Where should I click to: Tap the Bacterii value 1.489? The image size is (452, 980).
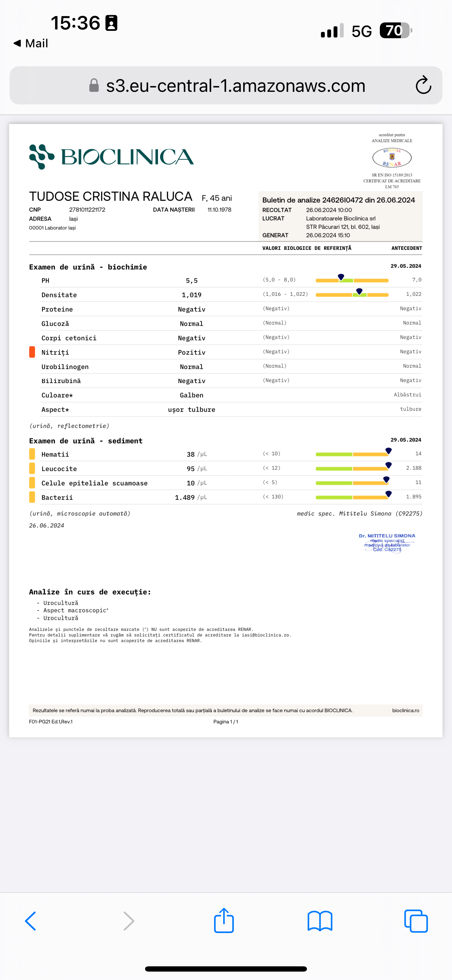tap(185, 497)
